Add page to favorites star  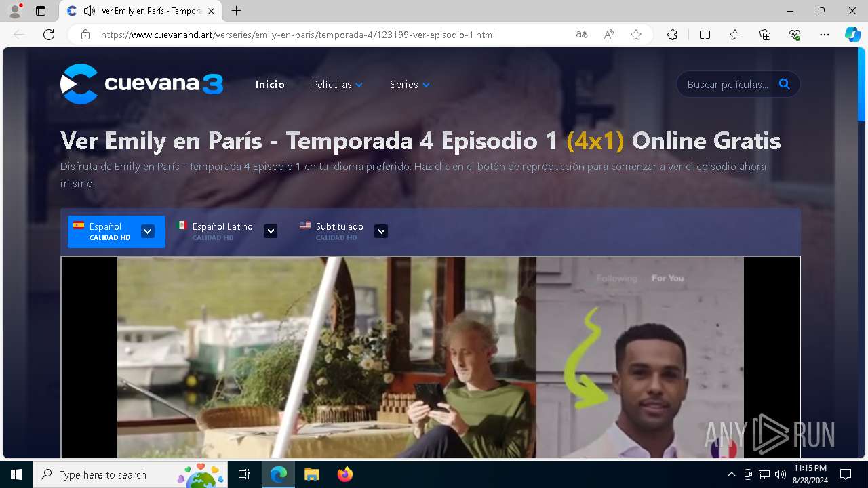(x=636, y=35)
